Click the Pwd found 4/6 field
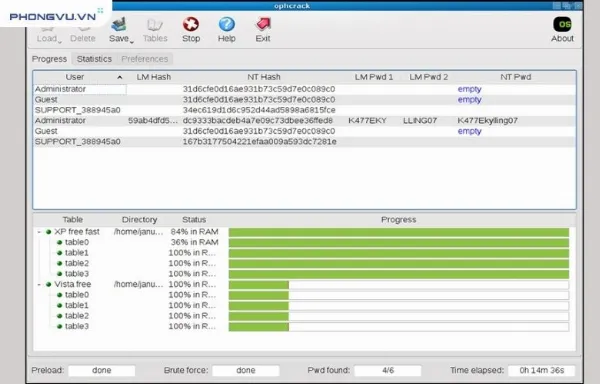This screenshot has height=384, width=600. (x=388, y=370)
